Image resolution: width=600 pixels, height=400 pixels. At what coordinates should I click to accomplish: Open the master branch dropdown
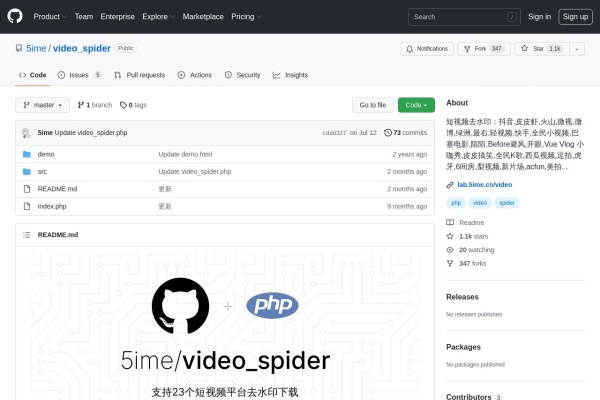click(x=43, y=104)
